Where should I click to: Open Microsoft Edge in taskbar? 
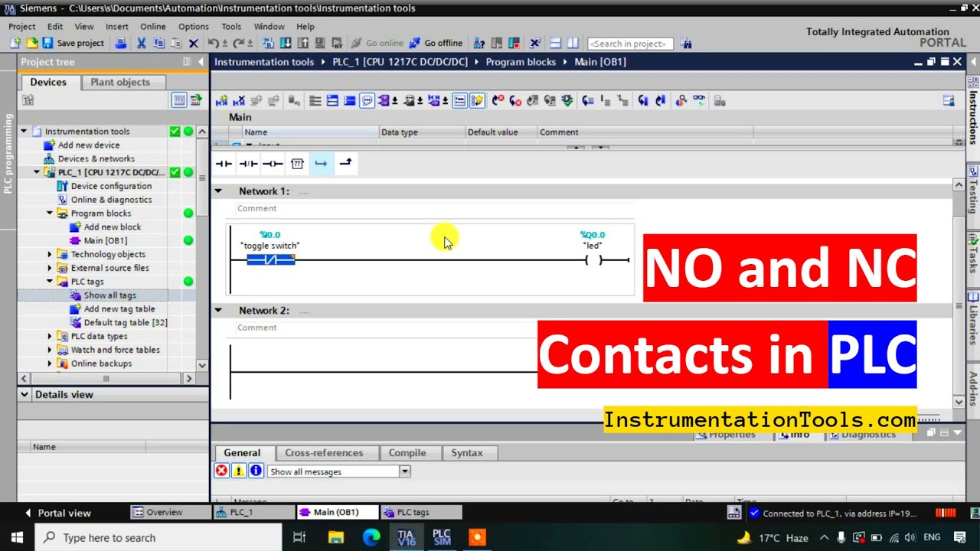click(x=371, y=537)
